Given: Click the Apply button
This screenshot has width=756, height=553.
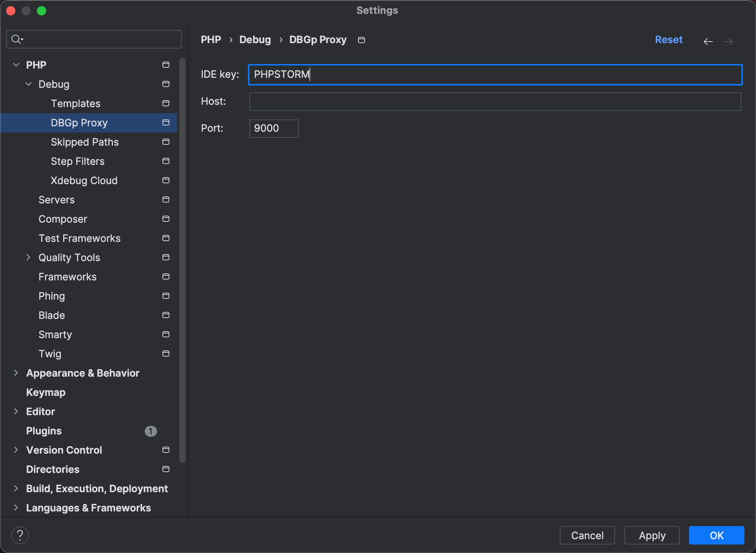Looking at the screenshot, I should [652, 535].
